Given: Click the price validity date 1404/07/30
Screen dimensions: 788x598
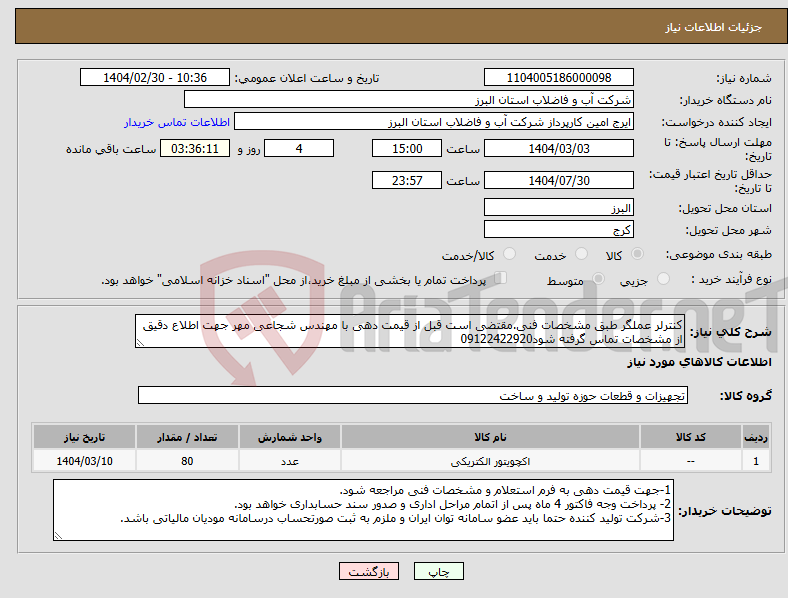Looking at the screenshot, I should 558,180.
